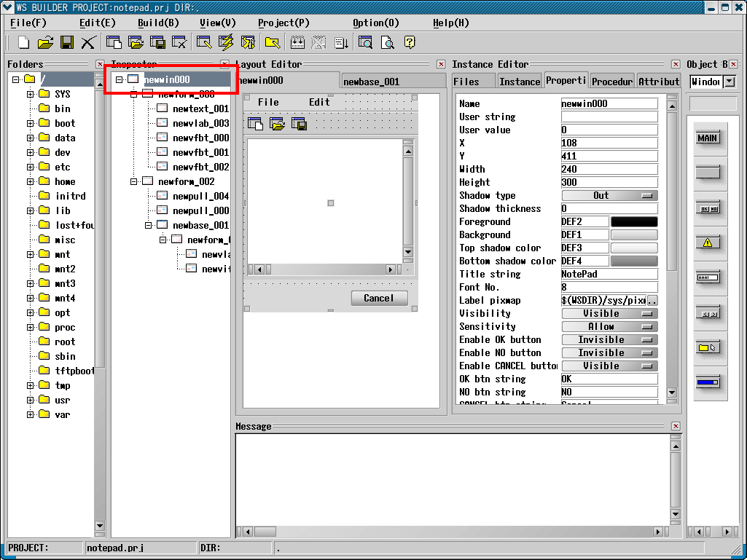Click the new project blank page icon

tap(23, 42)
